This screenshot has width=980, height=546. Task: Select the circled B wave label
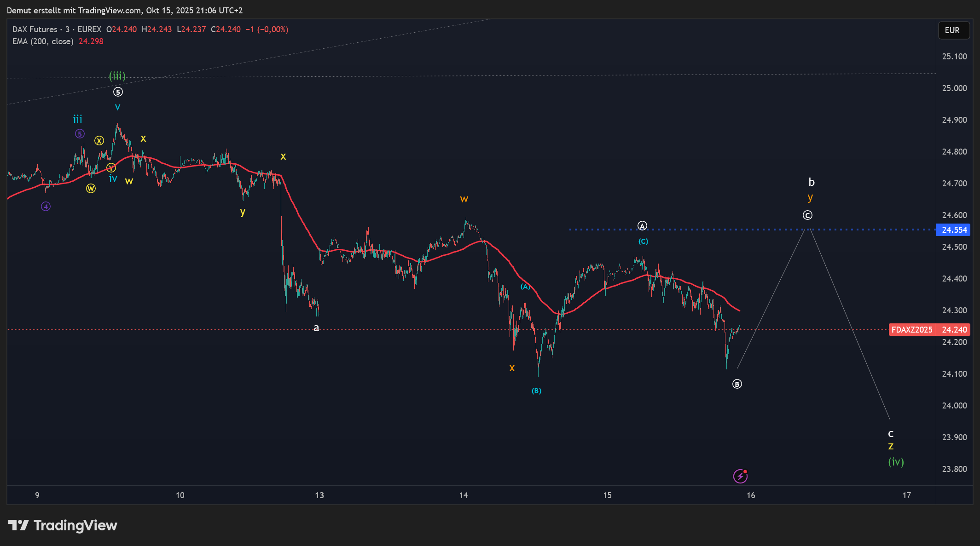click(x=737, y=384)
